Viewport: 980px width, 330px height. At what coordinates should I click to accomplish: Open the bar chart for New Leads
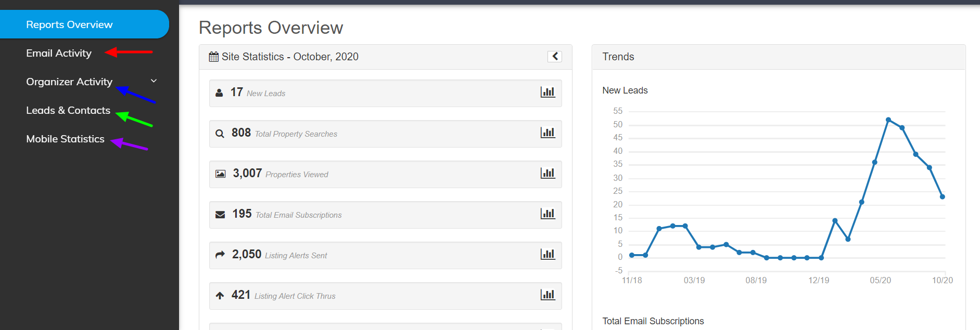point(548,92)
